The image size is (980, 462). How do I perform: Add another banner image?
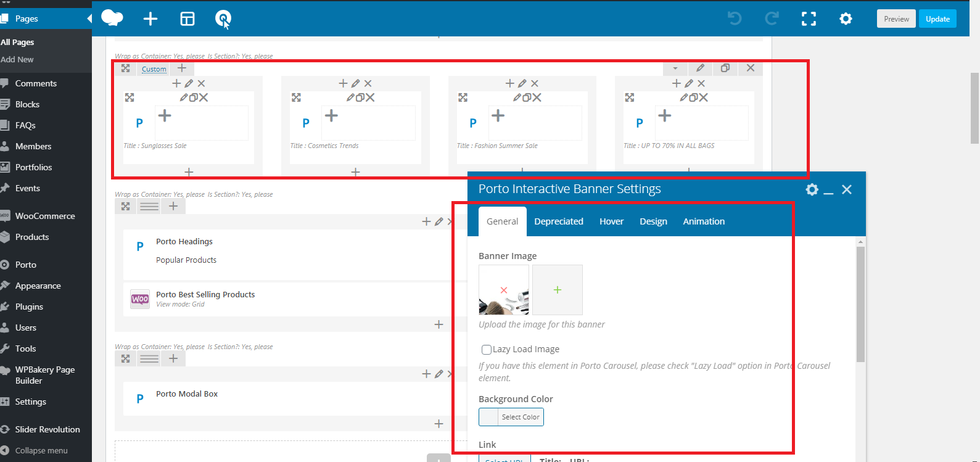[558, 290]
